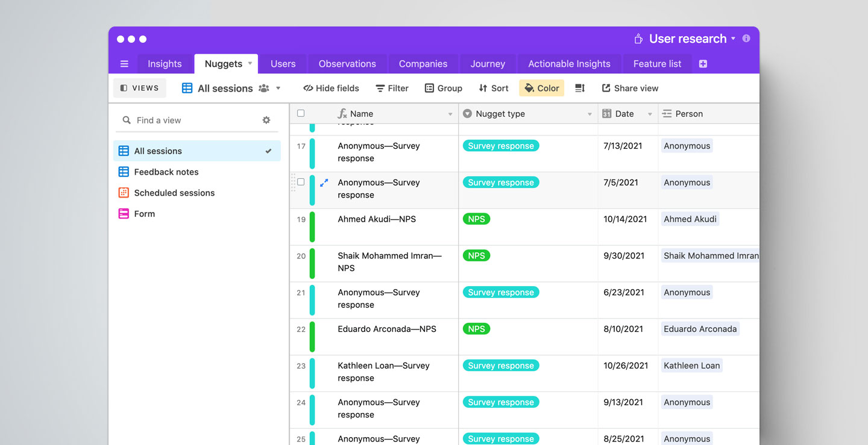This screenshot has width=868, height=445.
Task: Click the add table plus icon
Action: click(x=703, y=64)
